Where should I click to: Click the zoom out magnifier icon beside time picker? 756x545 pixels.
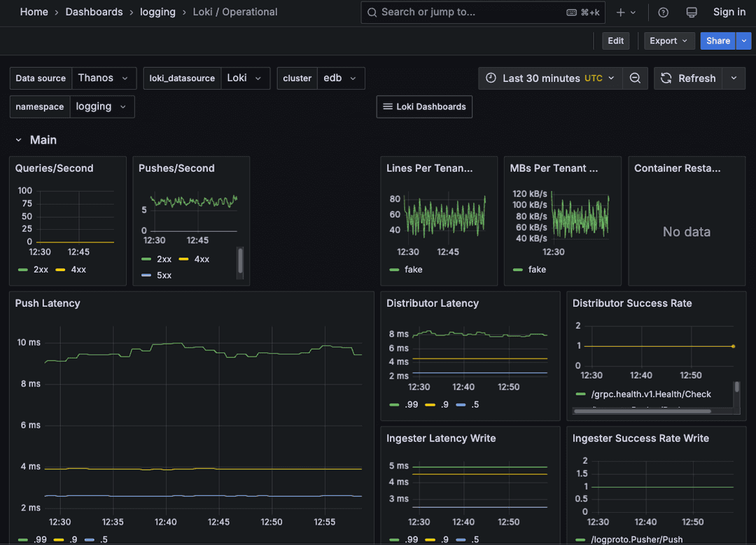point(635,78)
